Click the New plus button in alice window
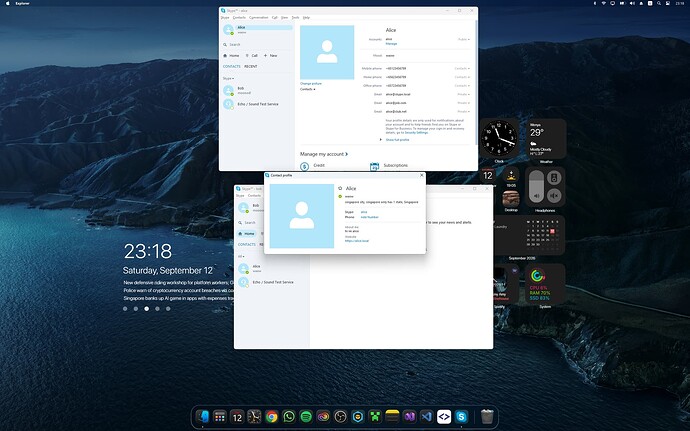Image resolution: width=690 pixels, height=431 pixels. (x=271, y=55)
